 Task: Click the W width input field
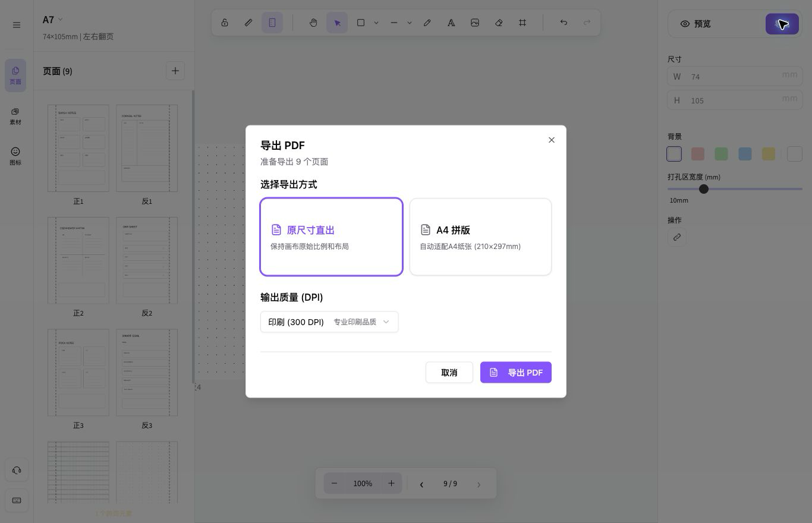(x=735, y=76)
